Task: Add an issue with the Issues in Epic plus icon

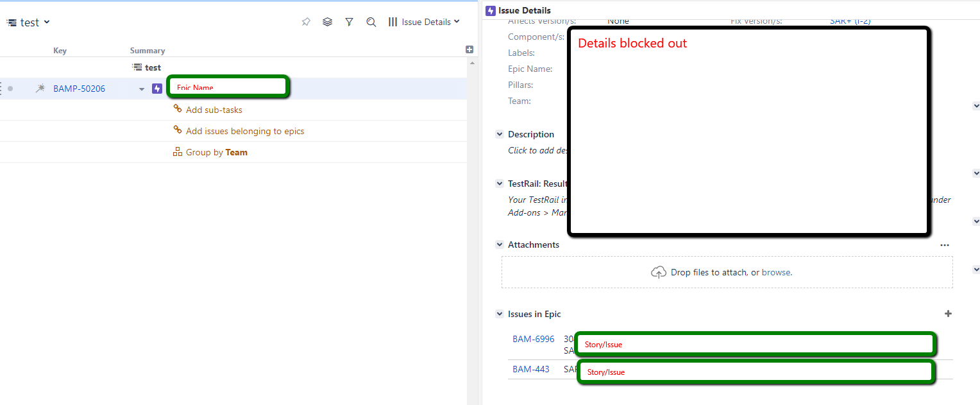Action: click(949, 314)
